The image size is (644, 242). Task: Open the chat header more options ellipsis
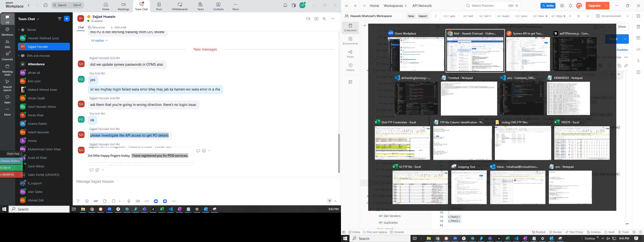[333, 19]
